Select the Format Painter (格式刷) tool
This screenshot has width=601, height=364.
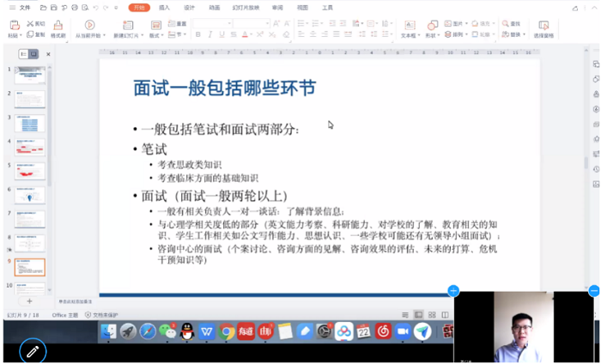click(x=58, y=26)
